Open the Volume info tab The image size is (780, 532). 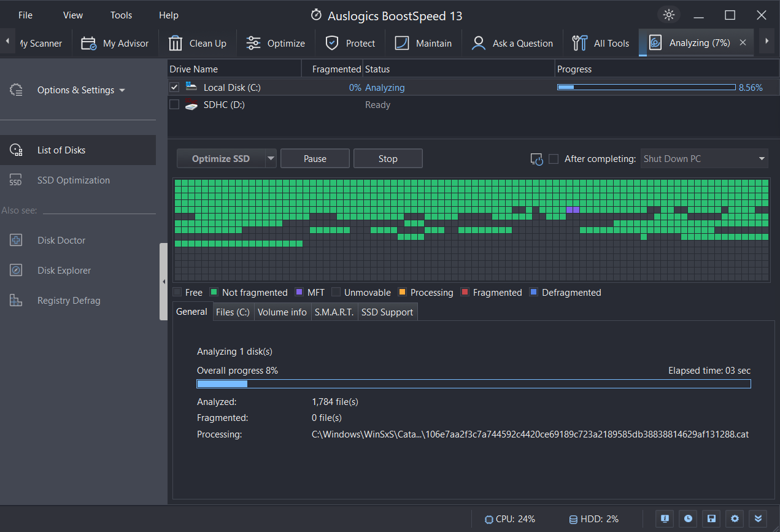pyautogui.click(x=282, y=312)
